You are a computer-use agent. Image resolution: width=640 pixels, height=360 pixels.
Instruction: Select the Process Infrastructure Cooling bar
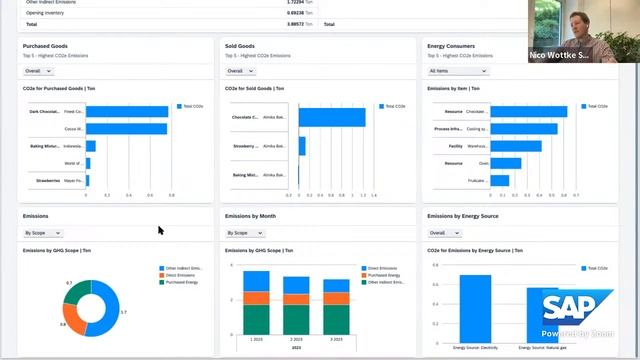[x=524, y=129]
